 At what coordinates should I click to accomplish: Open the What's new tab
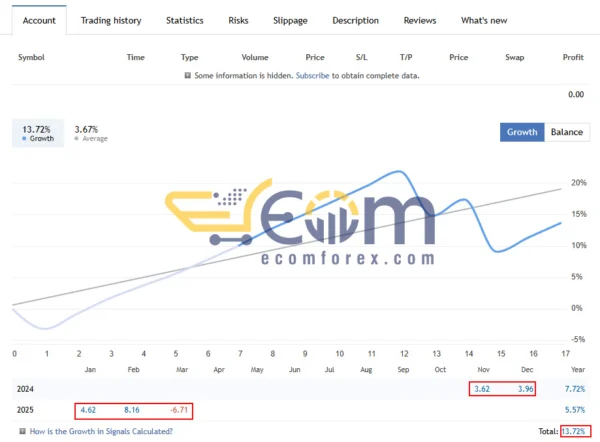tap(484, 20)
